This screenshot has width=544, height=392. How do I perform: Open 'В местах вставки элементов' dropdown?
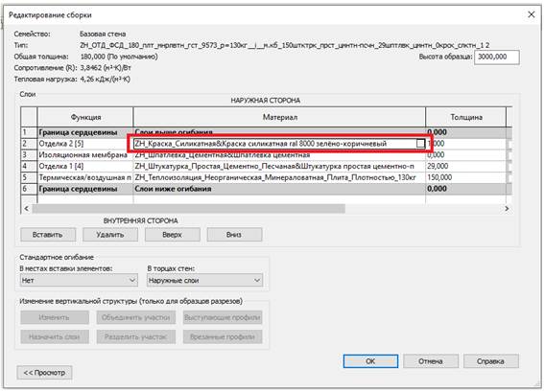point(79,280)
